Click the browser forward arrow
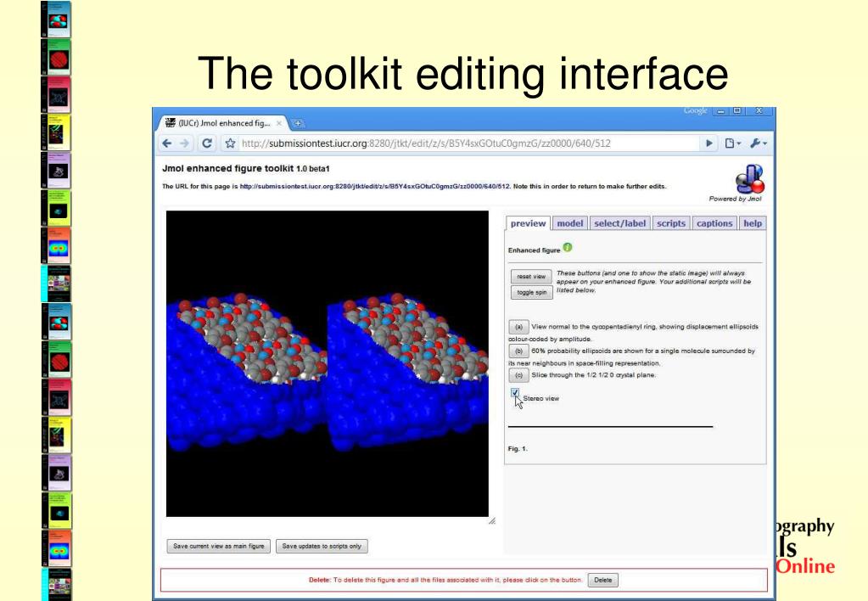Image resolution: width=868 pixels, height=601 pixels. point(185,143)
